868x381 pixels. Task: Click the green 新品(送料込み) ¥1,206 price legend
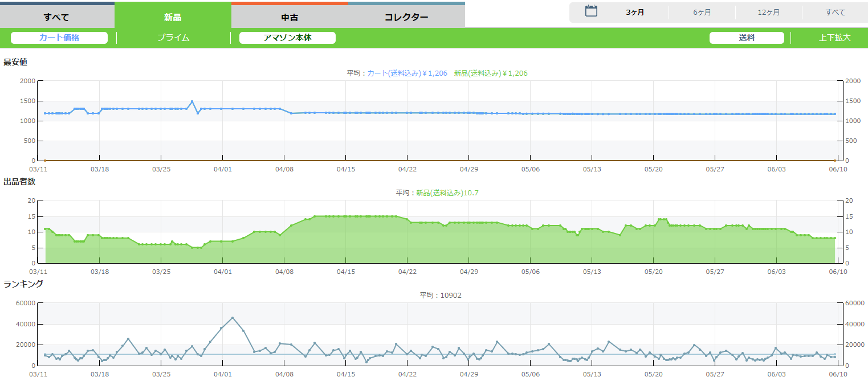click(491, 73)
